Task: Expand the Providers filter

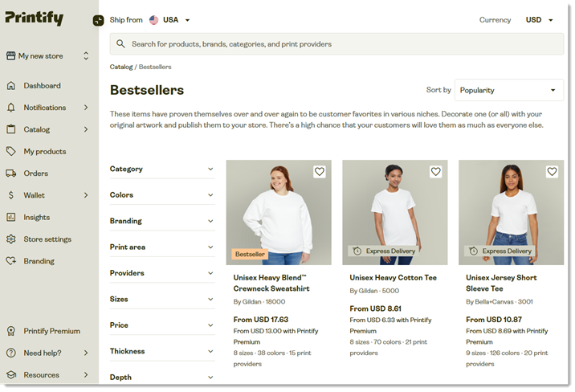Action: coord(162,273)
